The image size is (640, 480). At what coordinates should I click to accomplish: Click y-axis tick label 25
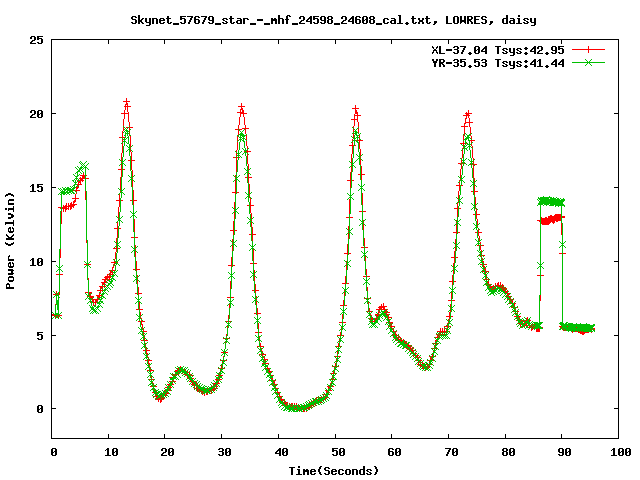coord(36,40)
